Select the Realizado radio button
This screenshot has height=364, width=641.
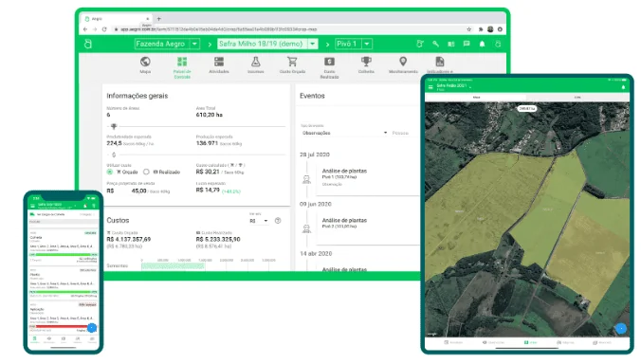146,172
